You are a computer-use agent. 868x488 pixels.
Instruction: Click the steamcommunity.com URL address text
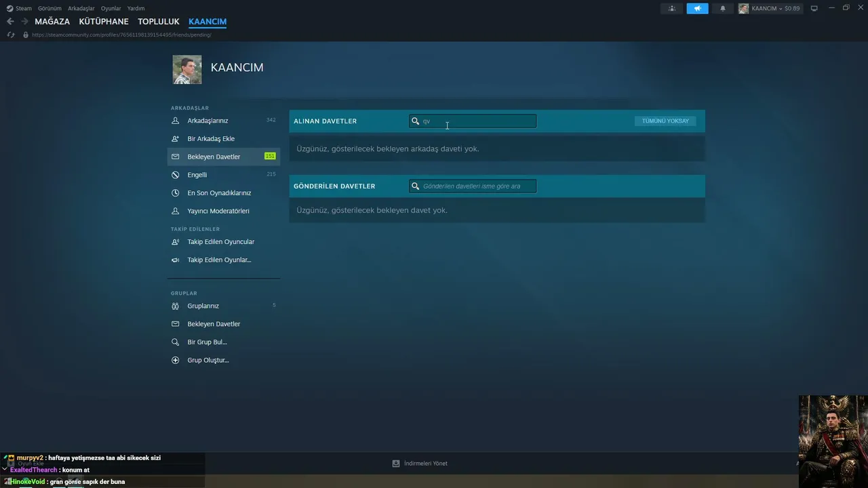click(x=121, y=35)
